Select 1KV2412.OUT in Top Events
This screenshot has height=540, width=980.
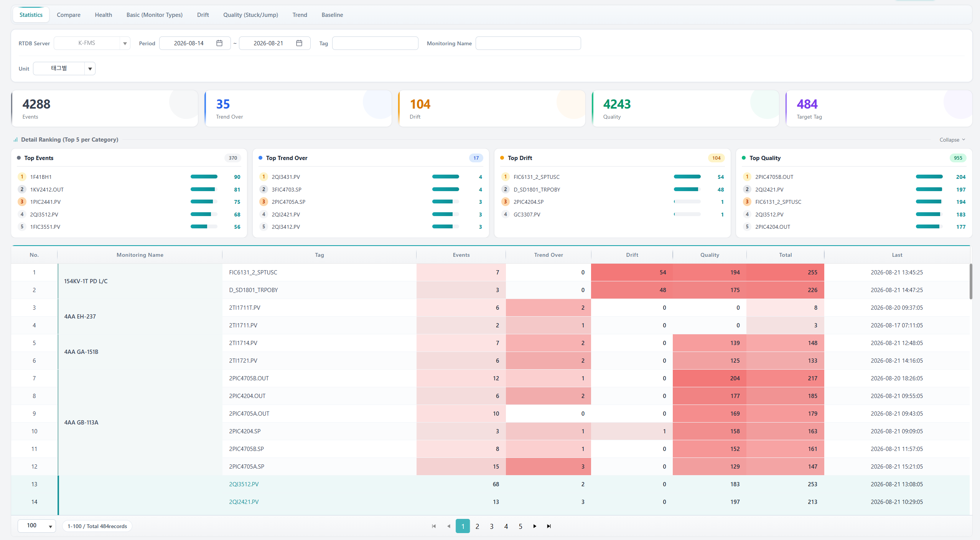[x=47, y=190]
